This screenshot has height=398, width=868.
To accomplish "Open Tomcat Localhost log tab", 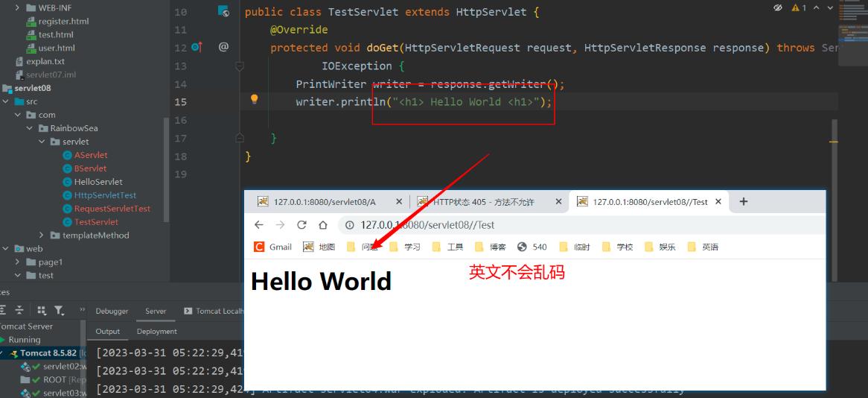I will tap(214, 311).
